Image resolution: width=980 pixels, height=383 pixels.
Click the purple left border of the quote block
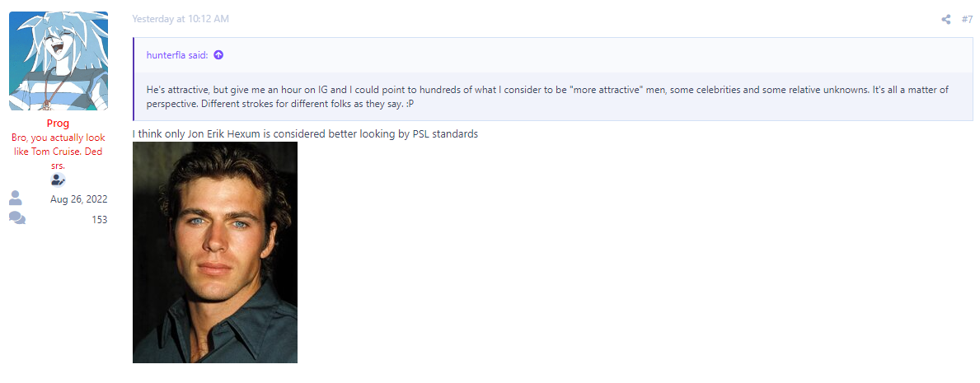(134, 79)
